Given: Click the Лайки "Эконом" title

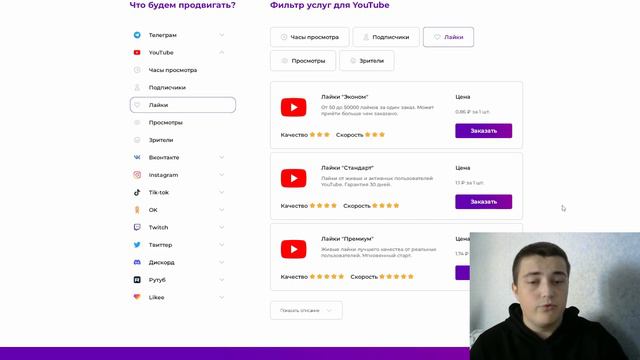Looking at the screenshot, I should point(344,97).
